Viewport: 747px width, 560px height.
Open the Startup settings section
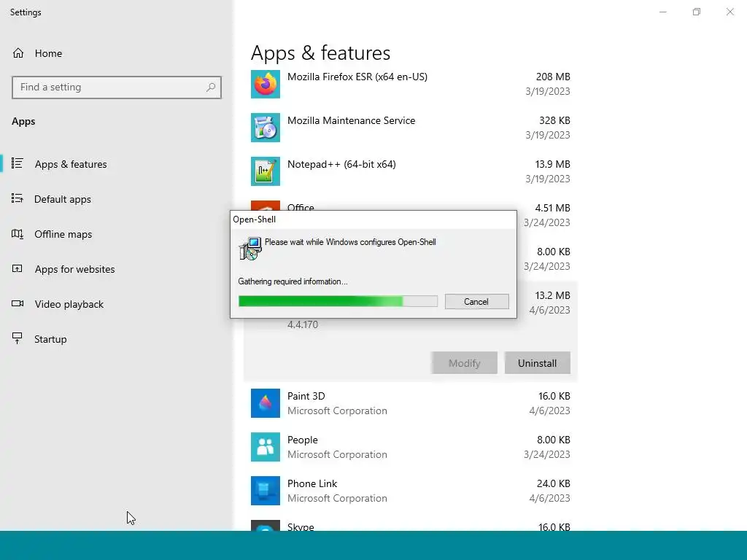[x=50, y=339]
